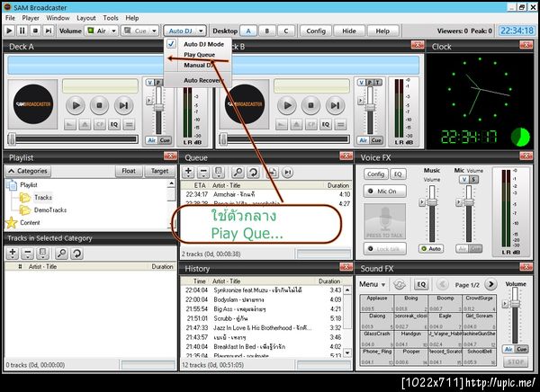This screenshot has height=392, width=540.
Task: Skip to next track on Deck B
Action: (335, 105)
